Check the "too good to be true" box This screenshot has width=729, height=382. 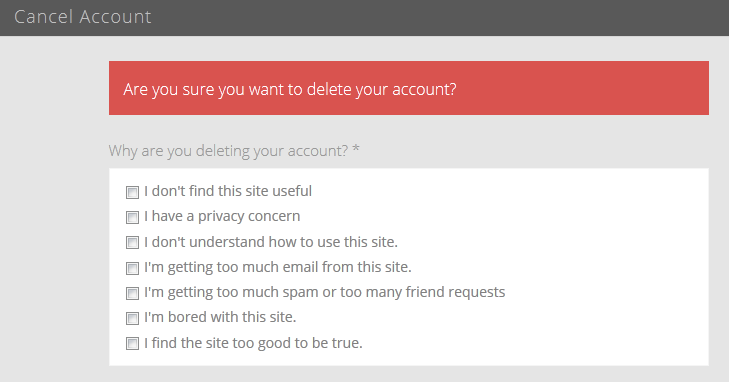pyautogui.click(x=132, y=343)
